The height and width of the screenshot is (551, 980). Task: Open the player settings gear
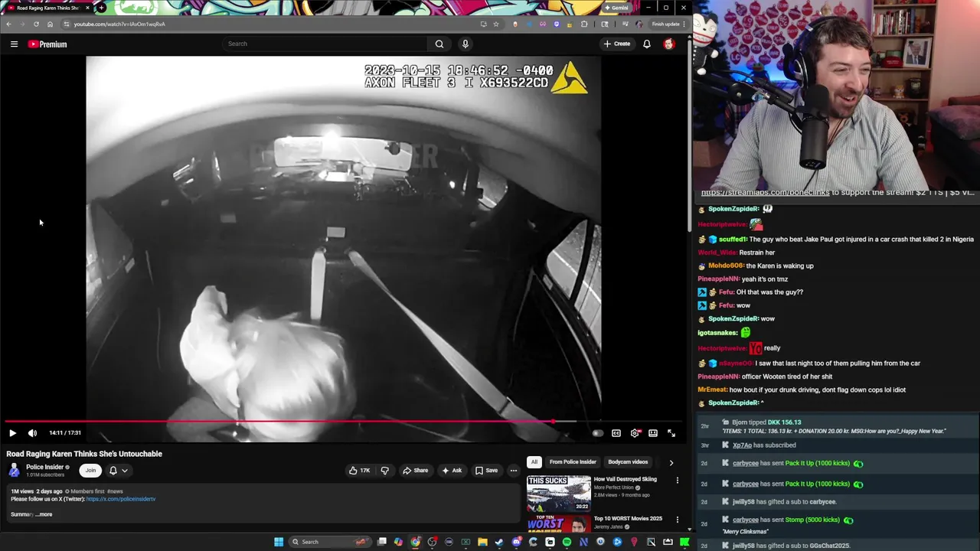pyautogui.click(x=635, y=433)
